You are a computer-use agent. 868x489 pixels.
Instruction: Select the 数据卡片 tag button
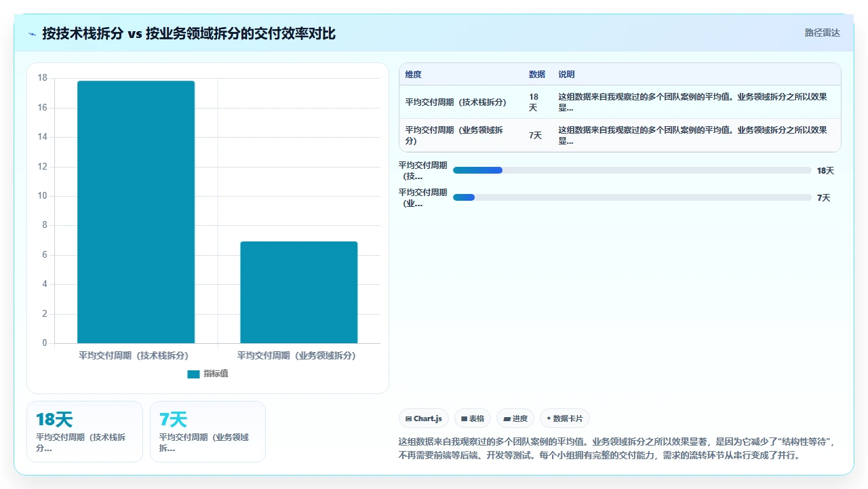point(564,418)
